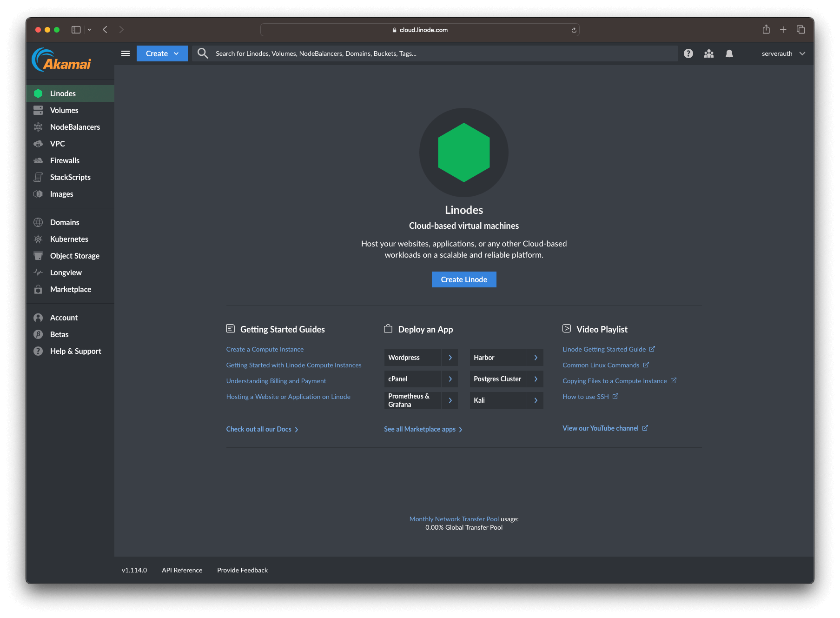Click the Betas sidebar icon
The width and height of the screenshot is (840, 618).
pyautogui.click(x=38, y=334)
